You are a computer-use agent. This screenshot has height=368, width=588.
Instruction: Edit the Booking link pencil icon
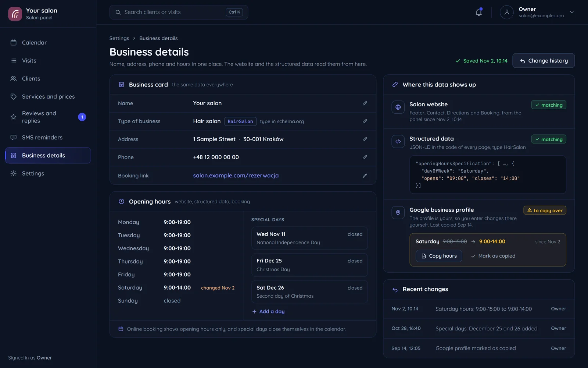click(x=365, y=176)
